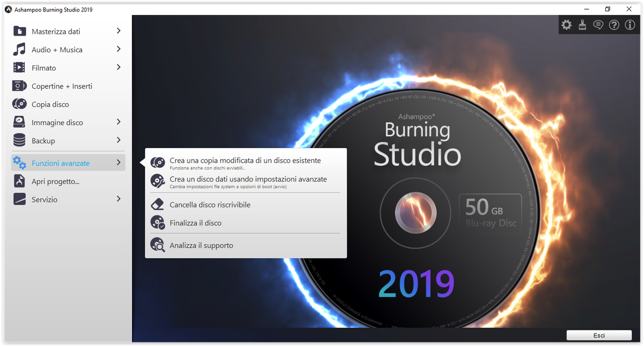Expand Backup submenu arrow
This screenshot has width=644, height=346.
[119, 141]
